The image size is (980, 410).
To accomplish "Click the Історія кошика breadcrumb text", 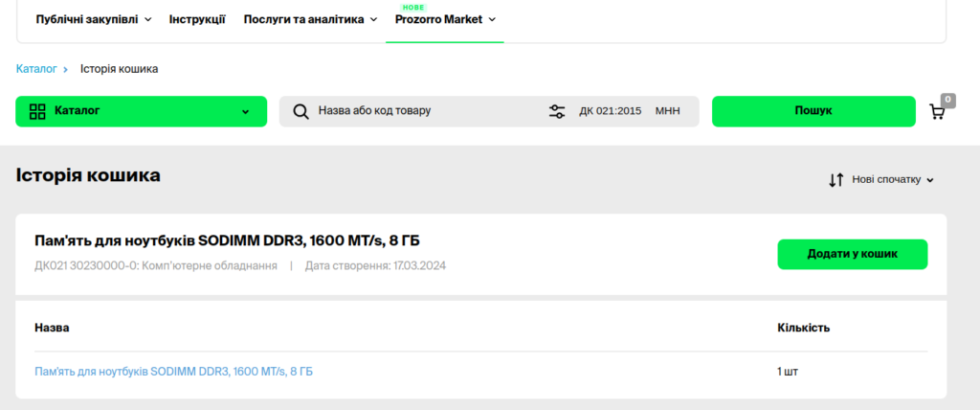I will click(x=119, y=69).
